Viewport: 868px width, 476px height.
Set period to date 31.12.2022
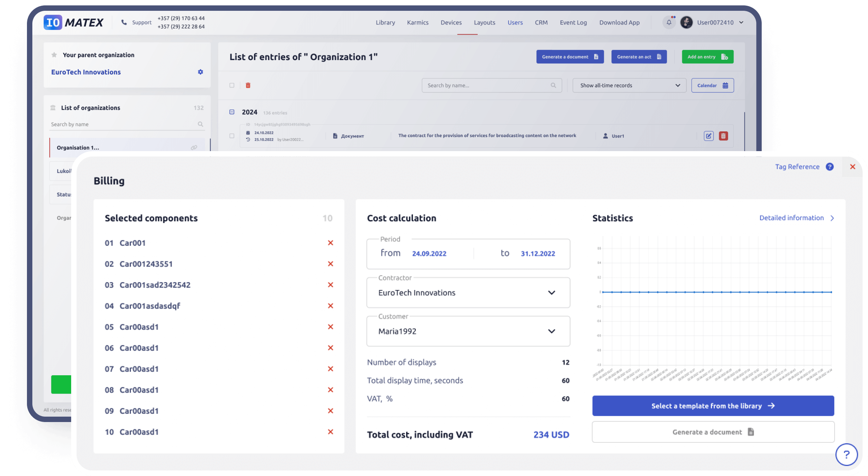point(538,254)
